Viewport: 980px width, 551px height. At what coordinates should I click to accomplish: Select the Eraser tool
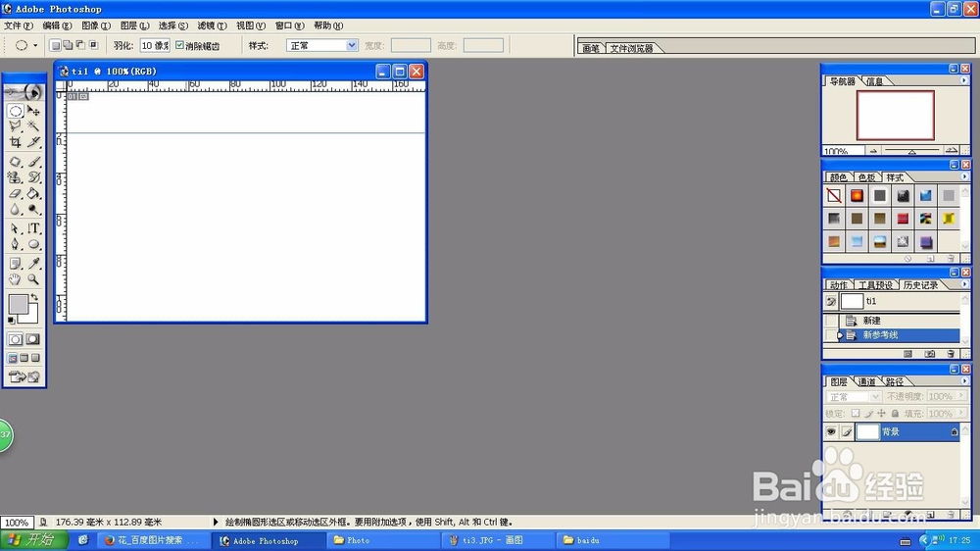click(x=16, y=194)
